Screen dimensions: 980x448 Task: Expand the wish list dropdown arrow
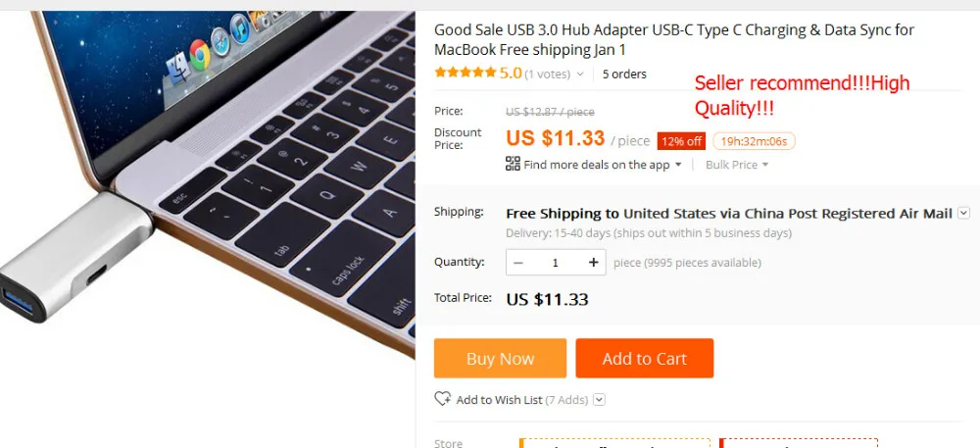(599, 399)
